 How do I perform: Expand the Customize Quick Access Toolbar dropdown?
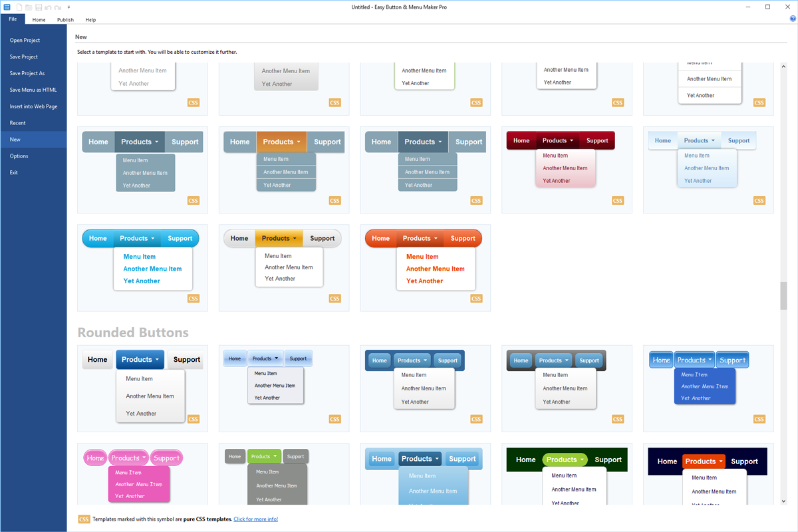pos(68,7)
